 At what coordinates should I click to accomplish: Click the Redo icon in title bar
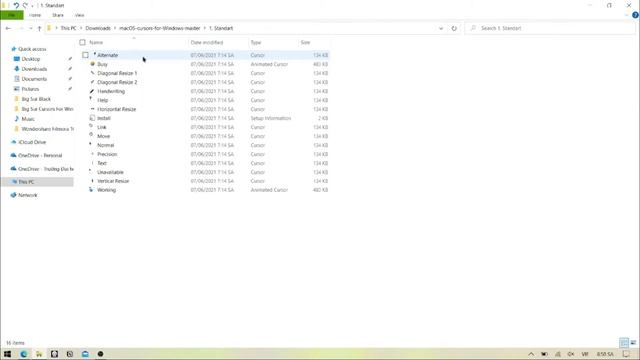[25, 5]
